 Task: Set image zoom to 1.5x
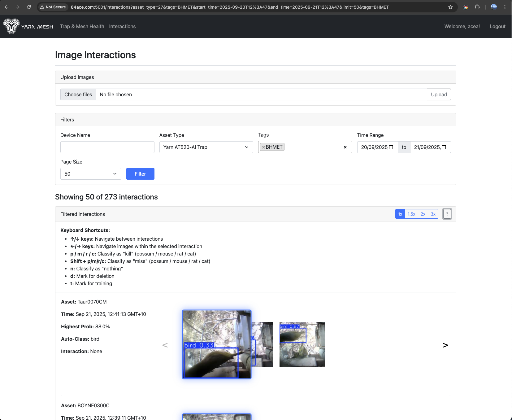[411, 214]
